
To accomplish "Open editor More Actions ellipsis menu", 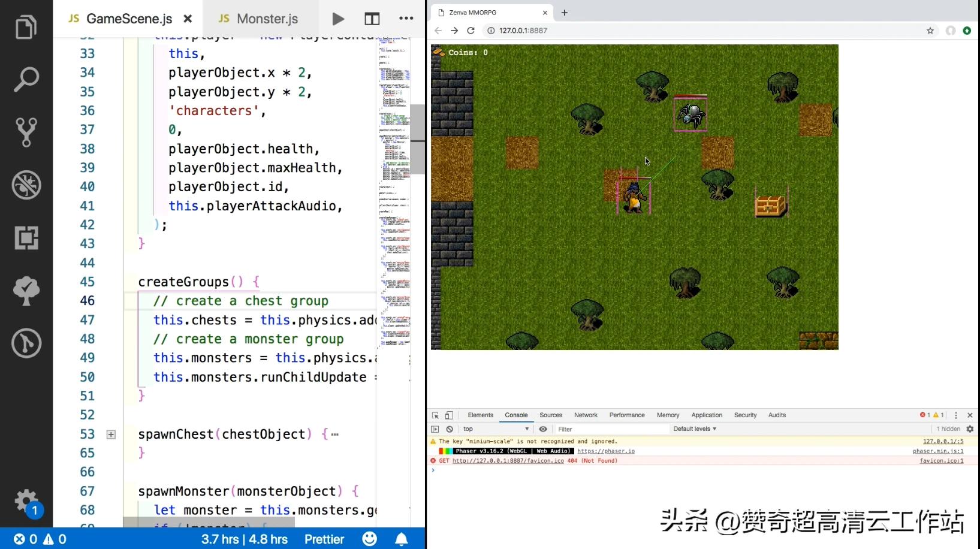I will pyautogui.click(x=406, y=19).
